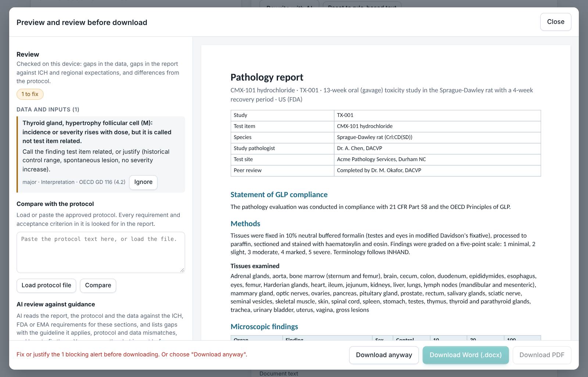Viewport: 588px width, 377px height.
Task: Click "Completed by Dr. M. Okafor, DACVP" cell
Action: [437, 170]
